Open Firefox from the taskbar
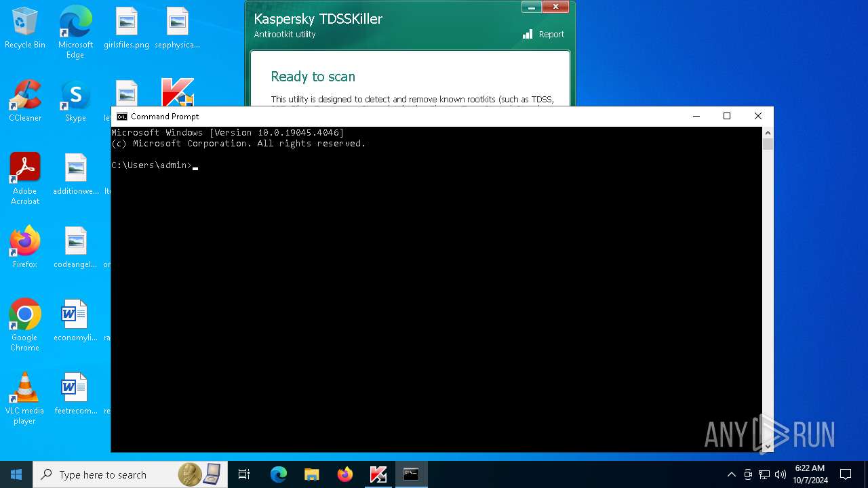The width and height of the screenshot is (868, 488). tap(345, 474)
